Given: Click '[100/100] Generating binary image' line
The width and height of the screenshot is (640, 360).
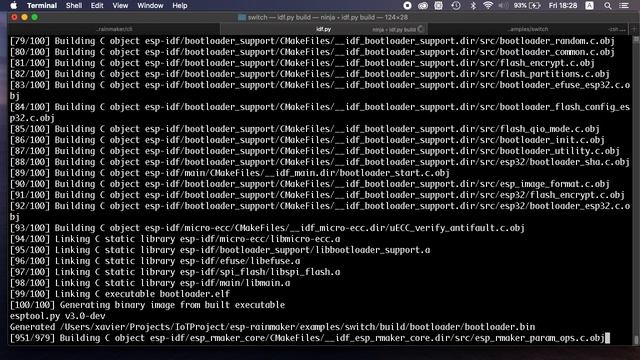Looking at the screenshot, I should click(x=147, y=305).
